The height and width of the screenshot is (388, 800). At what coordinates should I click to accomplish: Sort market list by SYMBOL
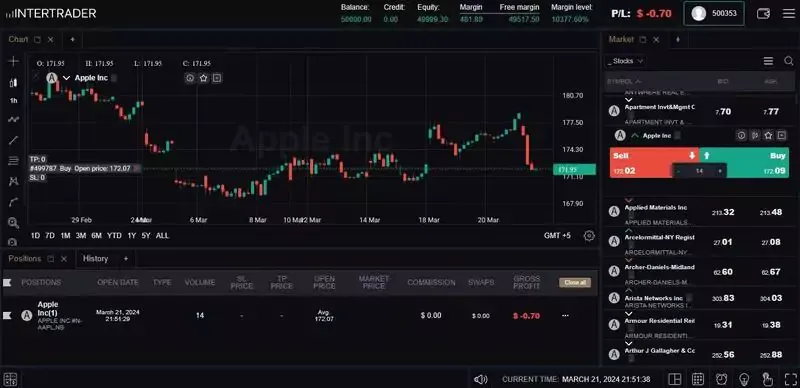(x=623, y=82)
